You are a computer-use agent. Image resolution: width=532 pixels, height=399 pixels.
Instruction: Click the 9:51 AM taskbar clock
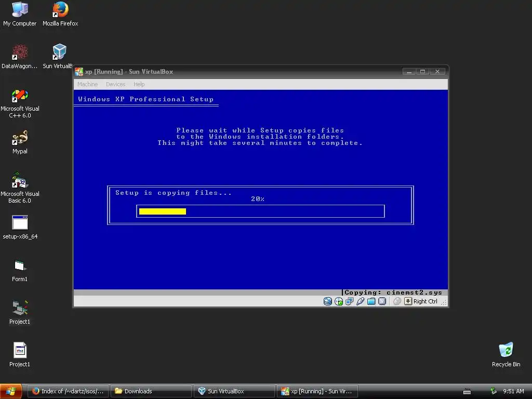(513, 391)
